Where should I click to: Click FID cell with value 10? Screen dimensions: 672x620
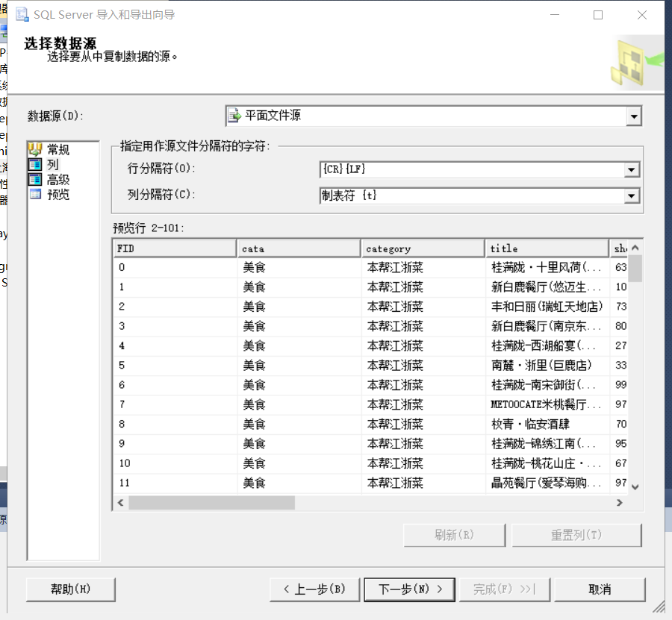(175, 463)
